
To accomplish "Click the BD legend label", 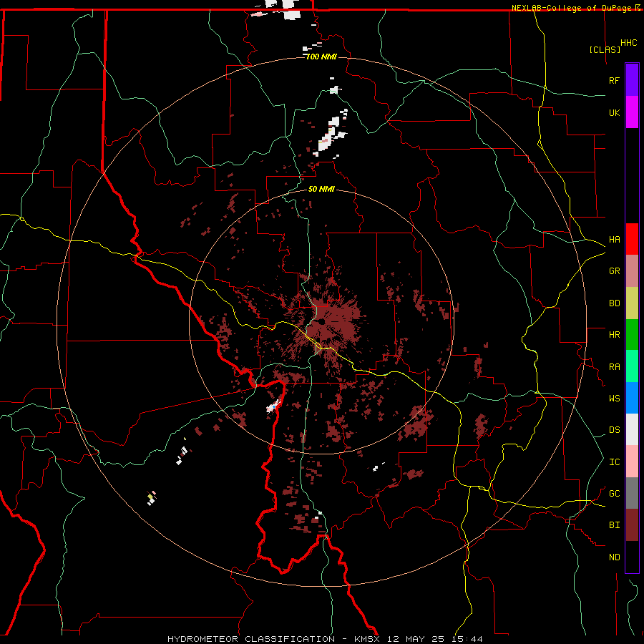I will 614,303.
